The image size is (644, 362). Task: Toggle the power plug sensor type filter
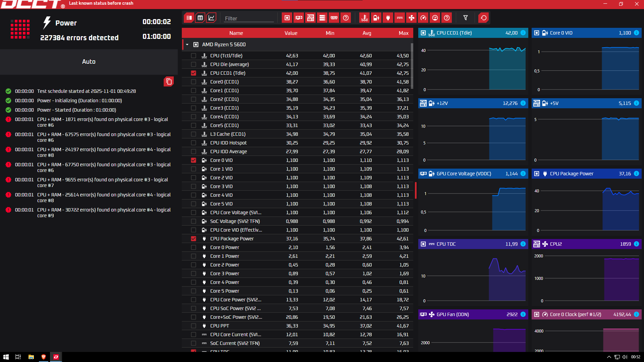pos(388,18)
